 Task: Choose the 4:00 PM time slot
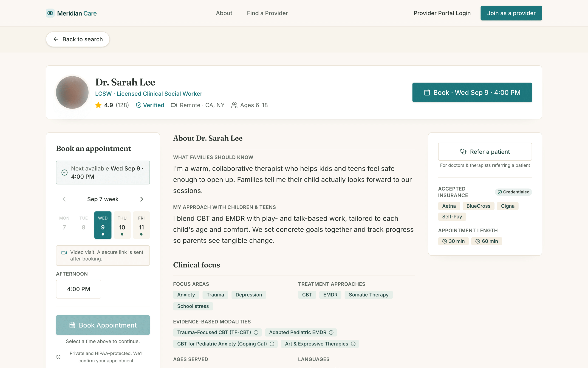tap(79, 289)
